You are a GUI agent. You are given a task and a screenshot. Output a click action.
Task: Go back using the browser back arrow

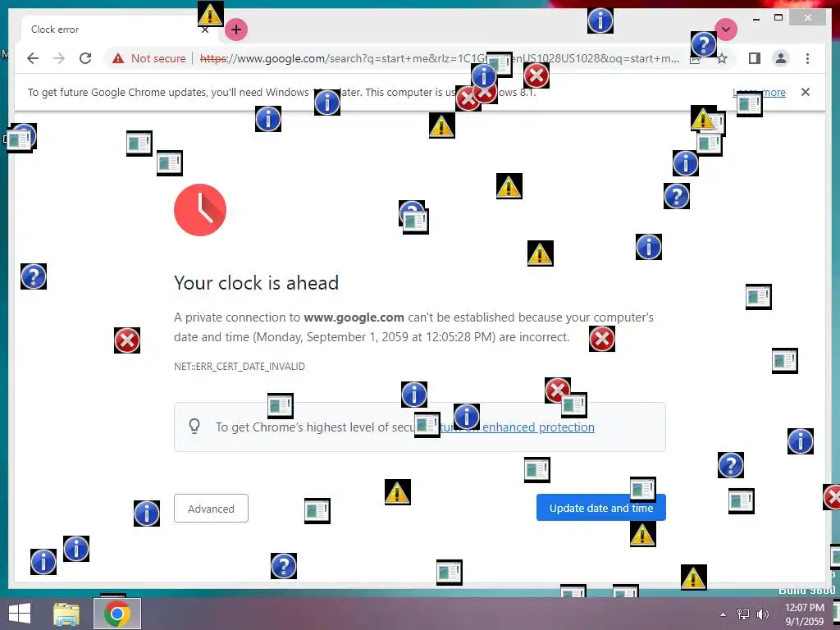pos(33,58)
